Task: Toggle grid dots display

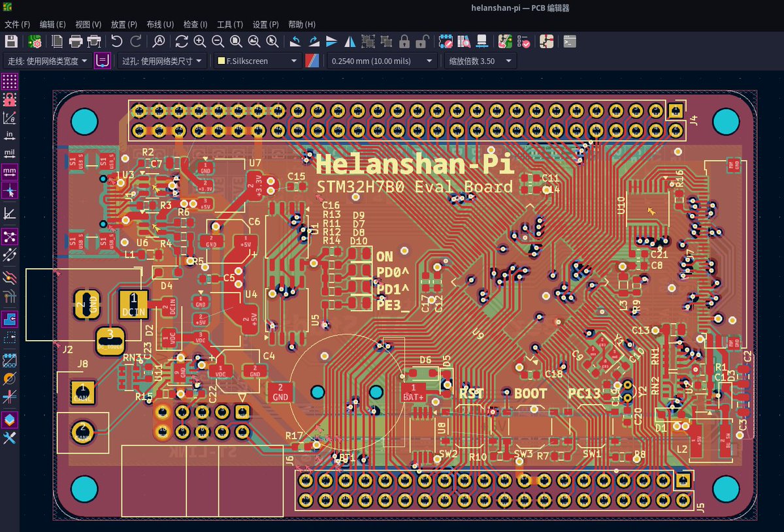Action: (x=9, y=82)
